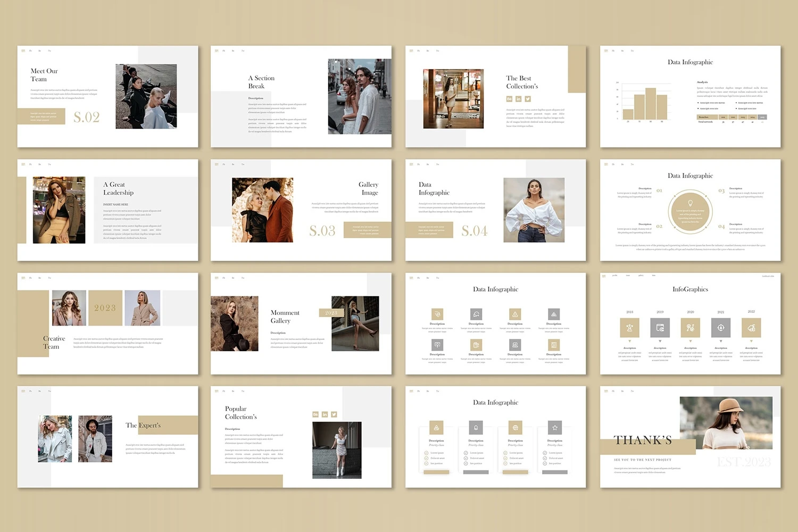
Task: Click the top checkmark in the first priority card
Action: [427, 453]
